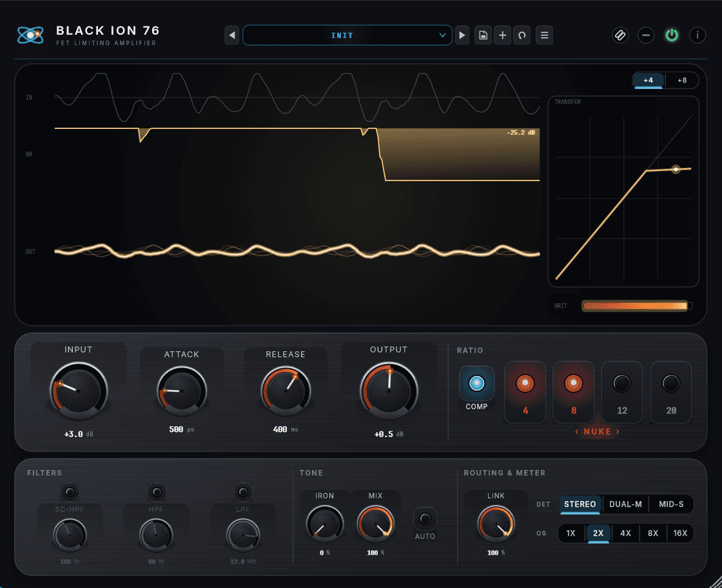
Task: Select the +4 meter range tab
Action: coord(649,80)
